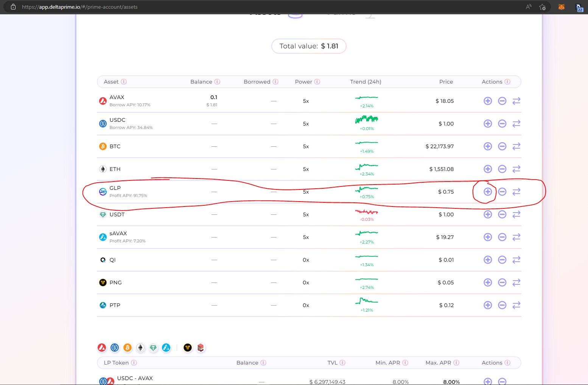Viewport: 588px width, 385px height.
Task: Deposit USDC using its plus icon
Action: (487, 124)
